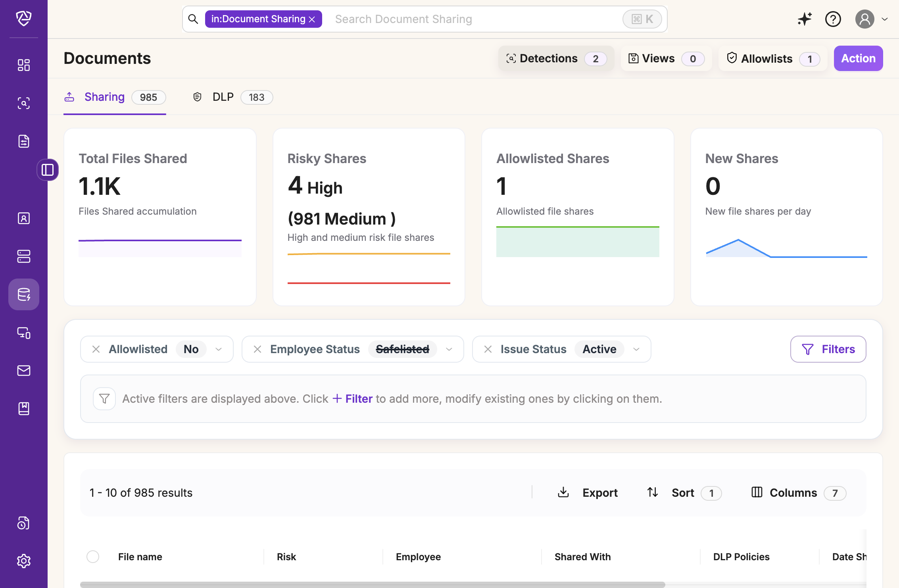899x588 pixels.
Task: Click the Export button
Action: click(588, 493)
